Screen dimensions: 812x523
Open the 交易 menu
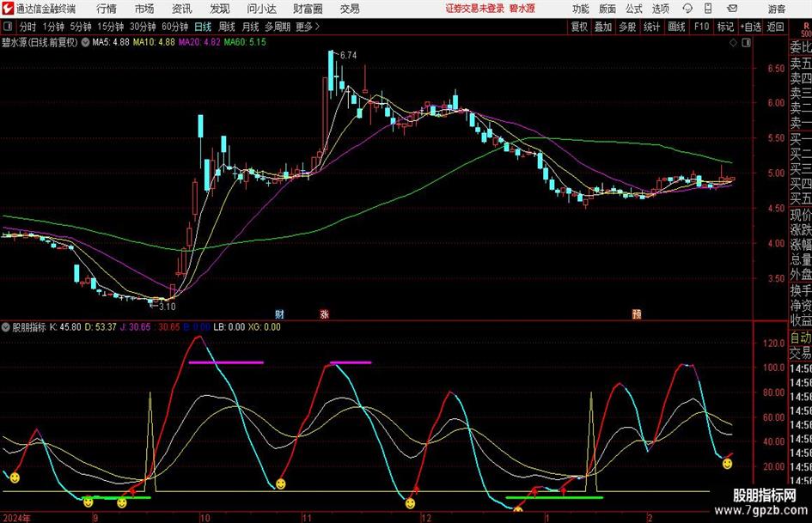coord(350,9)
